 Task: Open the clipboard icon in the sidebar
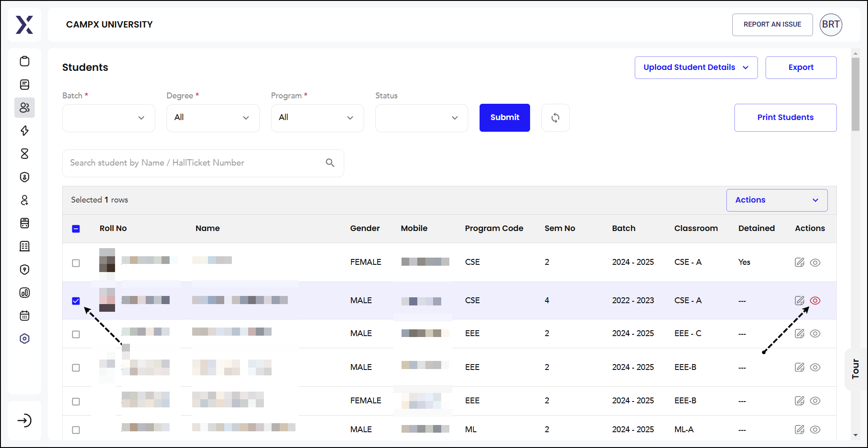point(25,61)
